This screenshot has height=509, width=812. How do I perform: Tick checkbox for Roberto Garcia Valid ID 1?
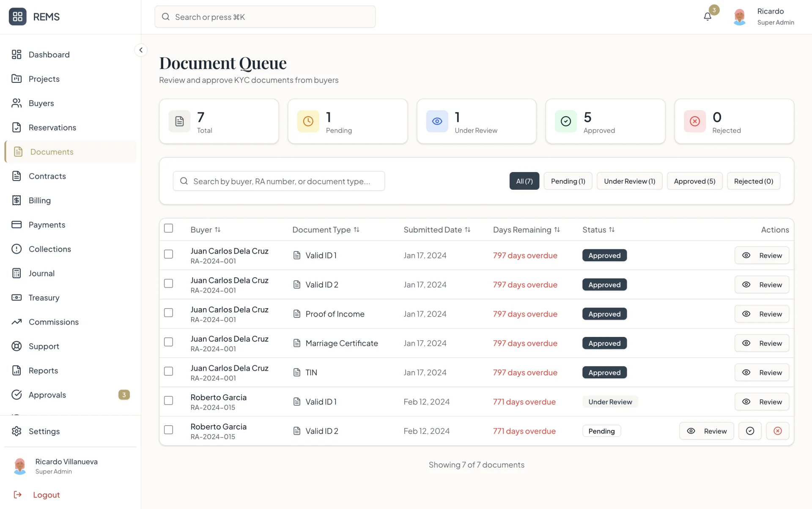[168, 400]
